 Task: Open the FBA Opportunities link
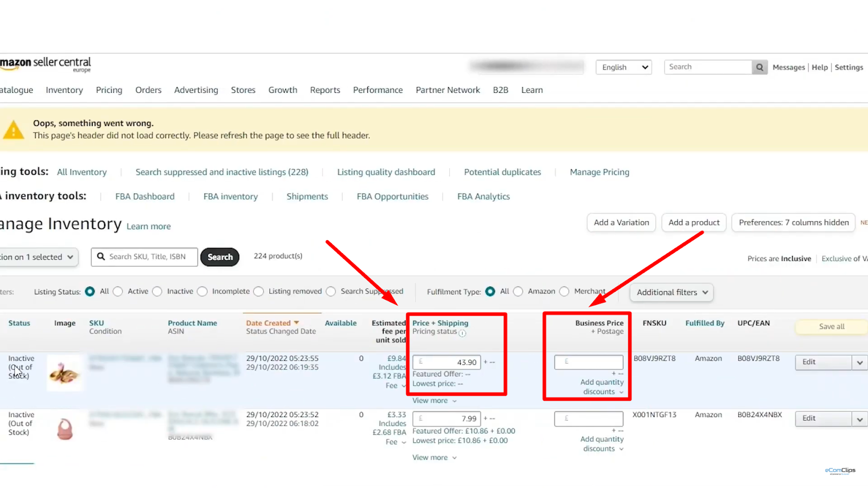393,196
